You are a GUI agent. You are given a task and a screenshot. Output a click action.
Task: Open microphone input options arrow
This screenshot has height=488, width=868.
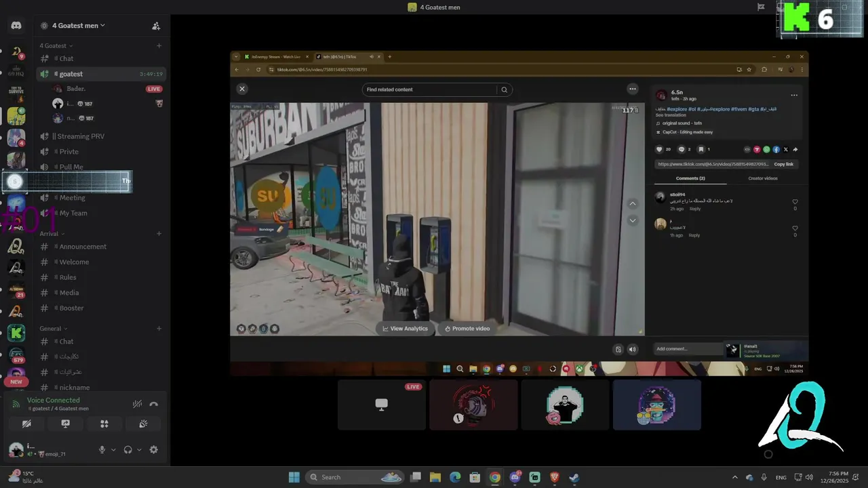[x=113, y=449]
